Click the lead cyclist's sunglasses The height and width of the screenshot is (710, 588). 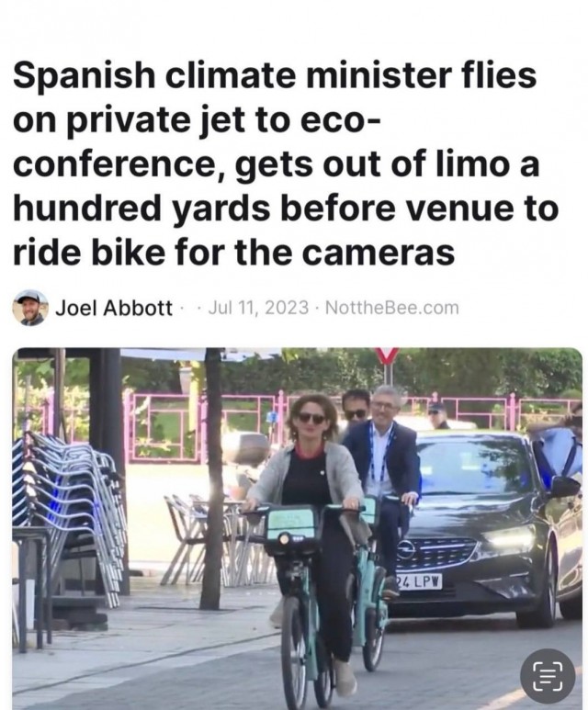tap(311, 418)
